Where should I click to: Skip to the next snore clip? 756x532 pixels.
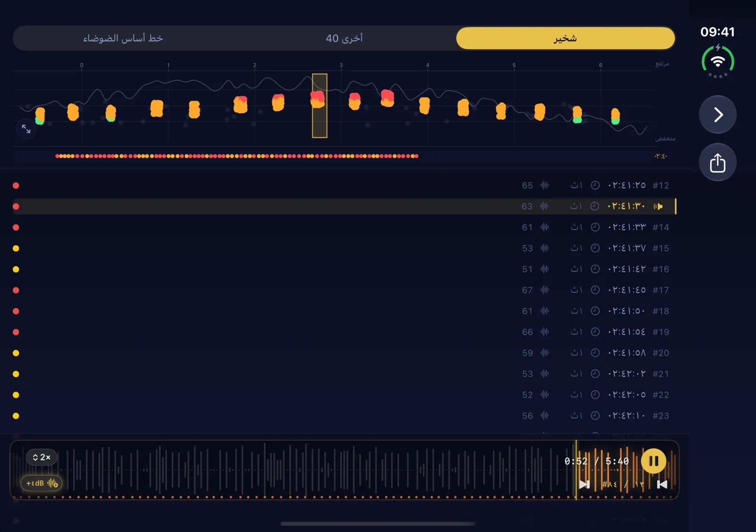(584, 484)
